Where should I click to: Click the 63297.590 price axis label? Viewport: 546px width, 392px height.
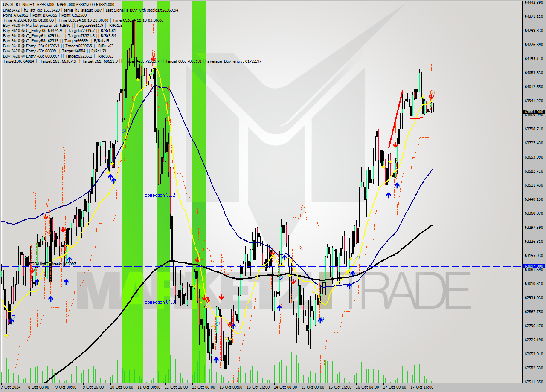(534, 227)
